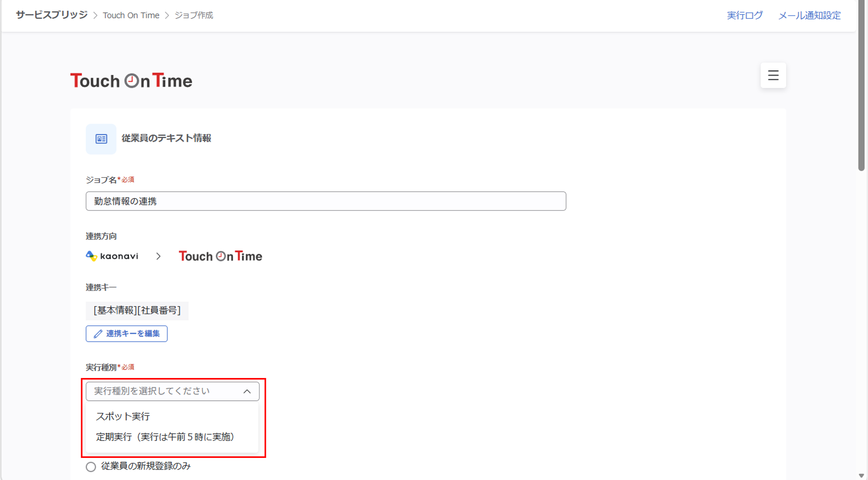Click the arrow between kaonavi and Touch On Time
Image resolution: width=868 pixels, height=480 pixels.
point(158,256)
